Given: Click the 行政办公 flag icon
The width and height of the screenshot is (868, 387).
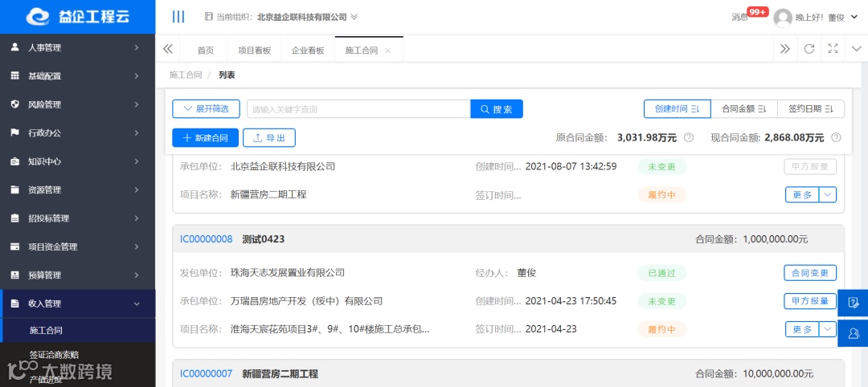Looking at the screenshot, I should (15, 132).
